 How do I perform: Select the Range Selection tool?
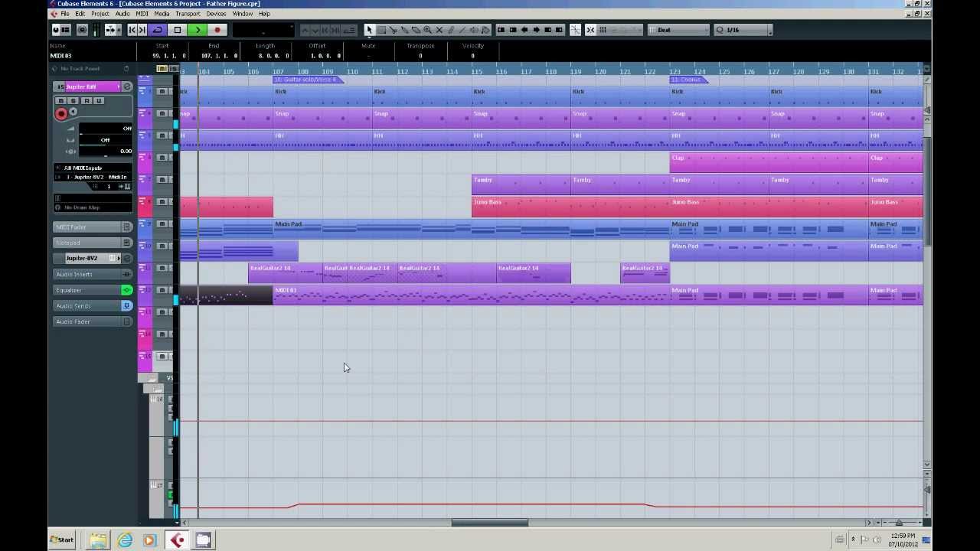click(381, 30)
